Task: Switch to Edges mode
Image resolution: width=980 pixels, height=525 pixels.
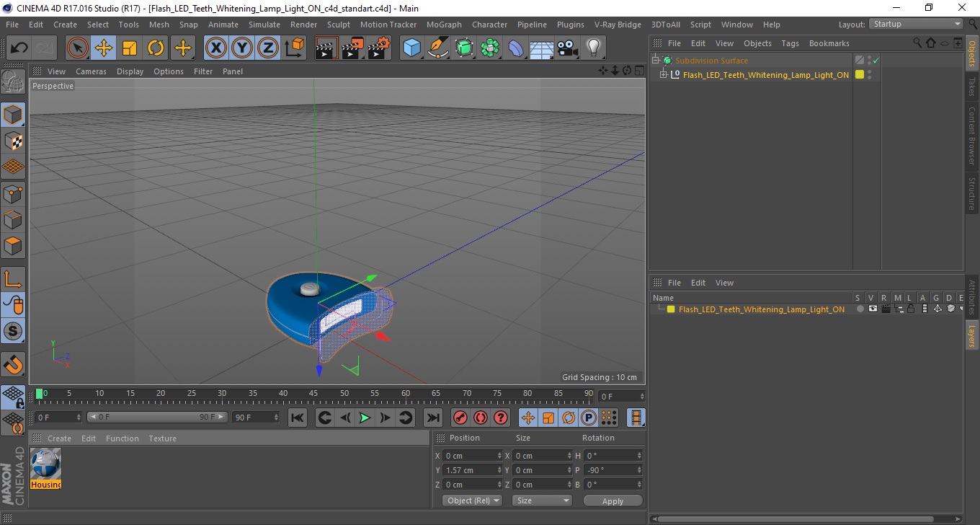Action: [13, 219]
